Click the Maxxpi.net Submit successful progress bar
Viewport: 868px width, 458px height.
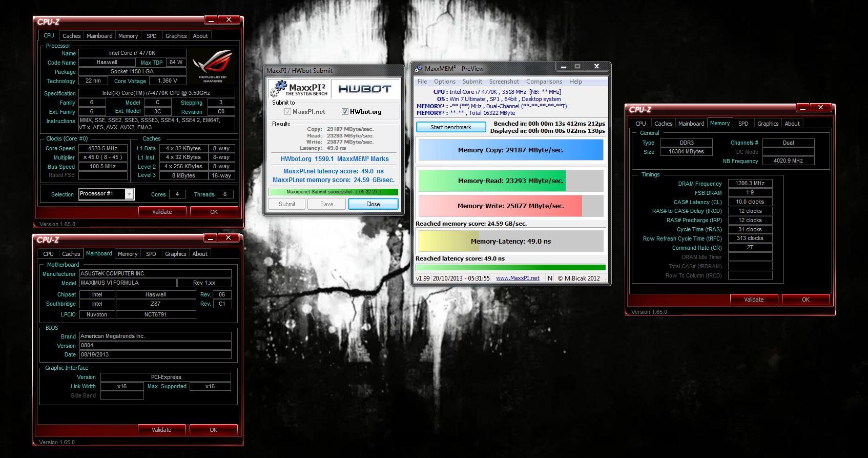pyautogui.click(x=333, y=192)
